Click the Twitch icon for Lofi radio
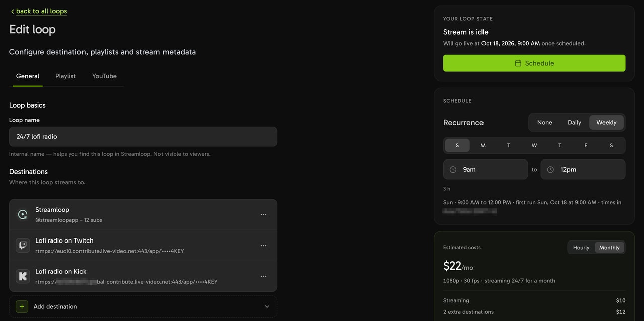This screenshot has width=644, height=321. point(23,246)
